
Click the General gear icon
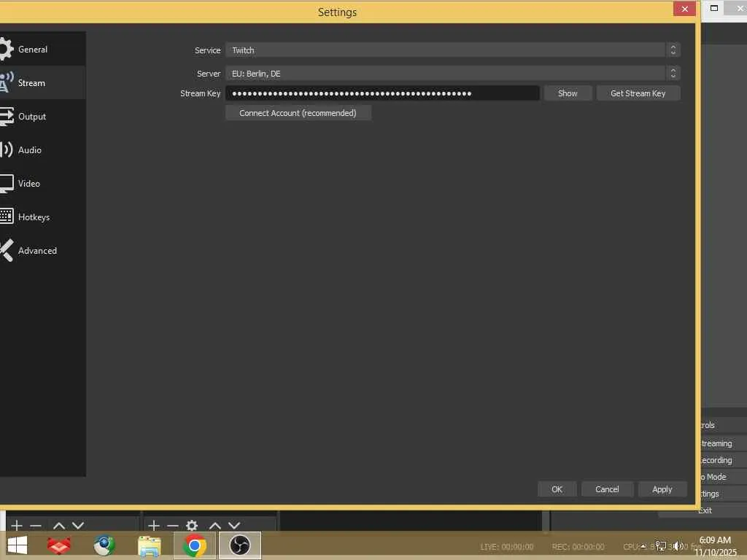pos(6,49)
